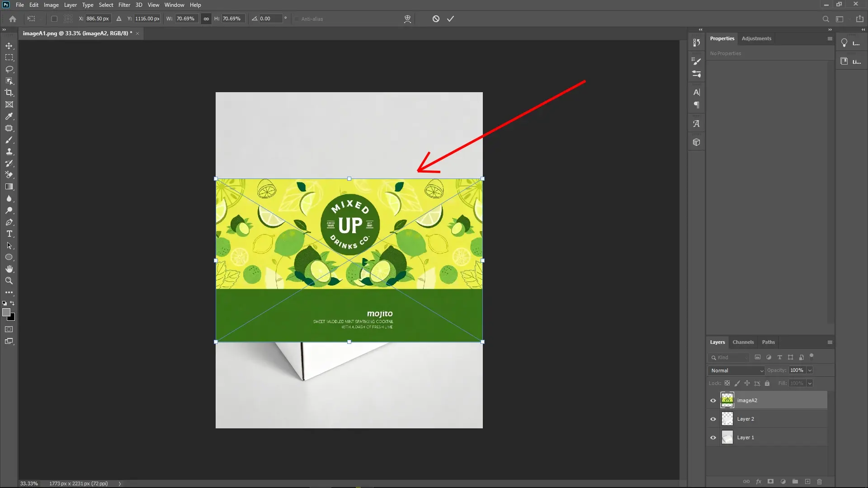Commit the transform with the checkmark
868x488 pixels.
coord(450,19)
